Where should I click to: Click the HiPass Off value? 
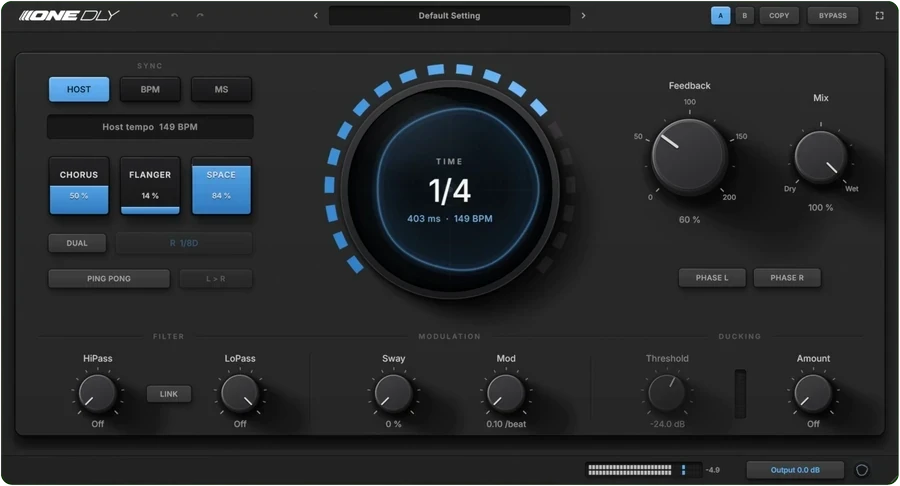(x=98, y=424)
